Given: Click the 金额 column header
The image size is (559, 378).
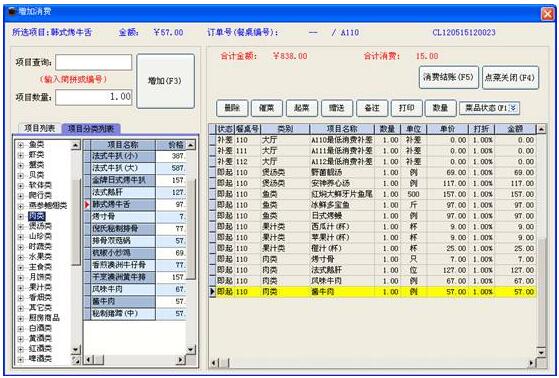Looking at the screenshot, I should pos(515,129).
